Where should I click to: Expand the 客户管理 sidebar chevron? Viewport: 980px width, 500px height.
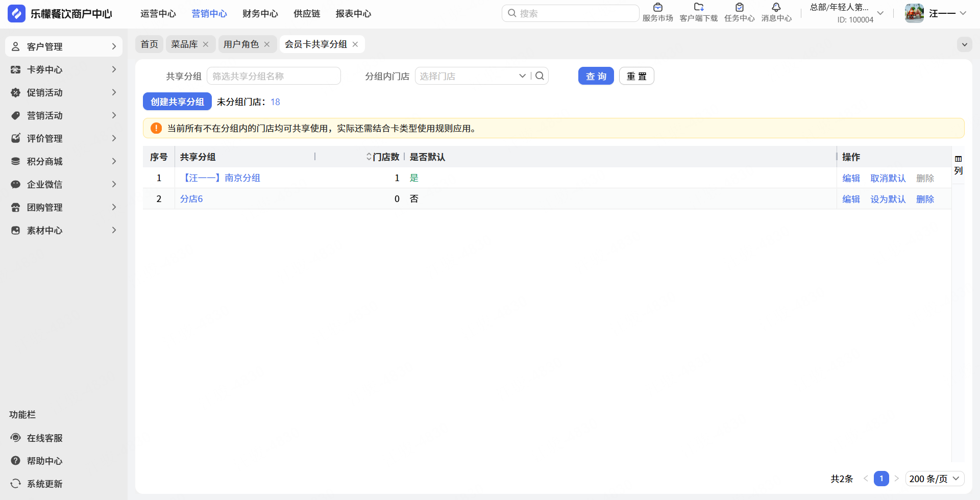tap(114, 46)
